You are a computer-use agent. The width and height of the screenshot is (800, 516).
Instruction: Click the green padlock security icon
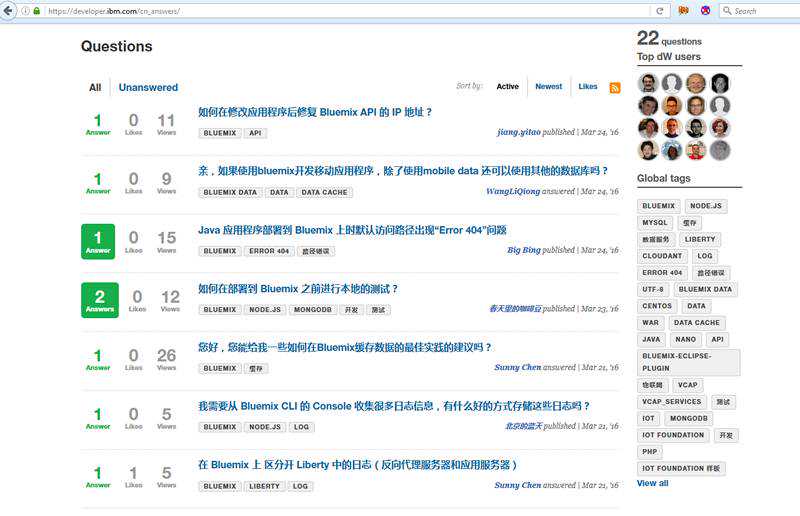(37, 11)
